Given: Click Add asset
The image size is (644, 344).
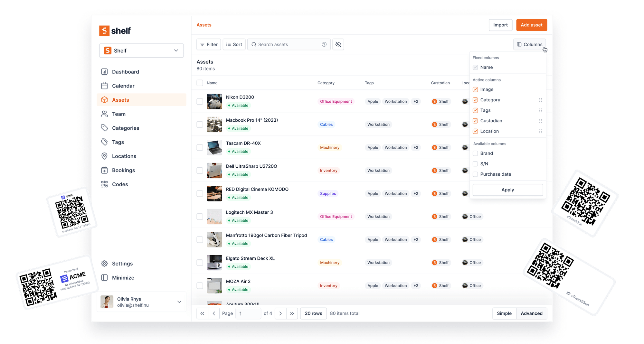Looking at the screenshot, I should click(x=531, y=25).
